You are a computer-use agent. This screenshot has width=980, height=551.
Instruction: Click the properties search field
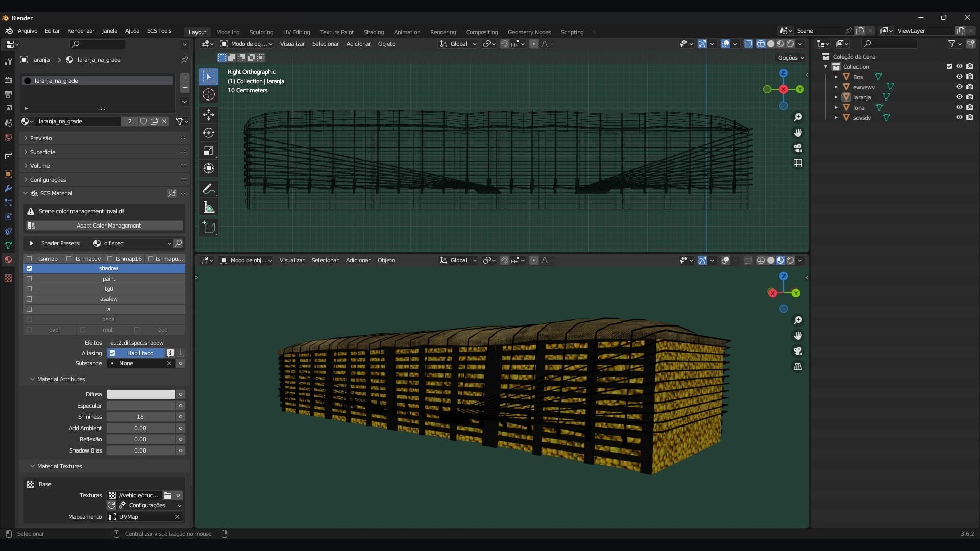click(x=98, y=44)
